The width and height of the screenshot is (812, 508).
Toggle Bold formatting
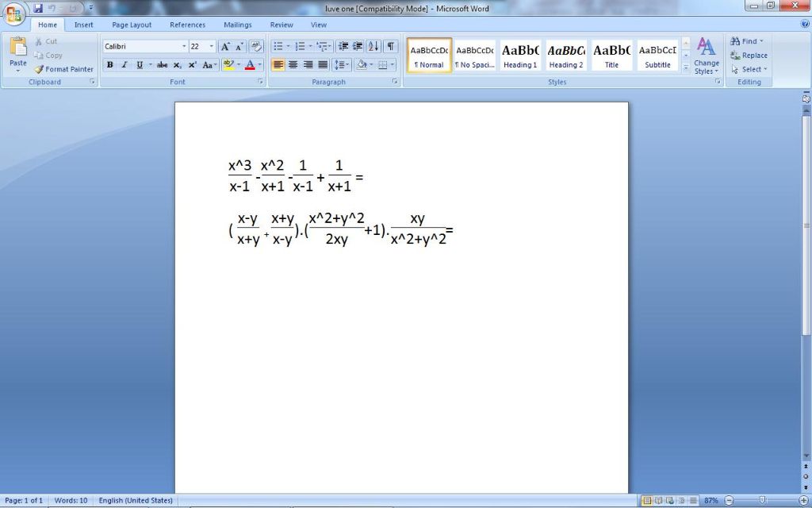[x=109, y=65]
